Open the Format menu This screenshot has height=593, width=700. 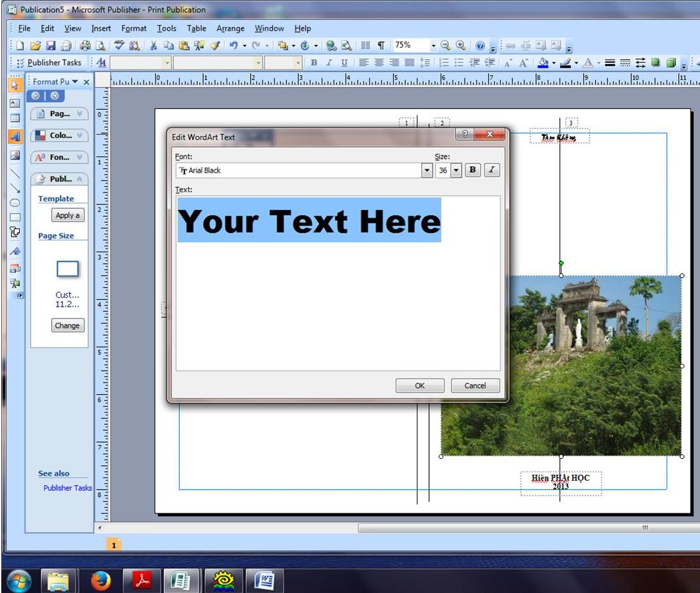[134, 28]
